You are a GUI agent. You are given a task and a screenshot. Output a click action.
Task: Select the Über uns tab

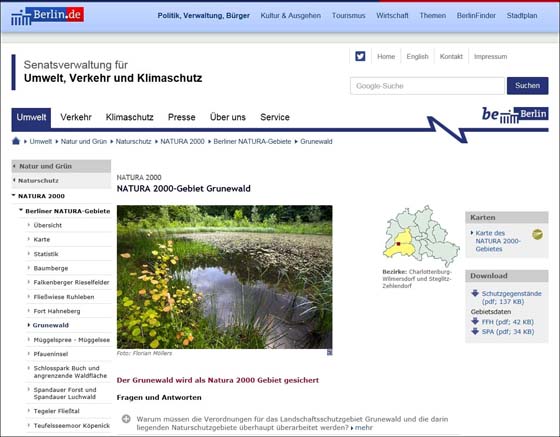click(x=228, y=117)
